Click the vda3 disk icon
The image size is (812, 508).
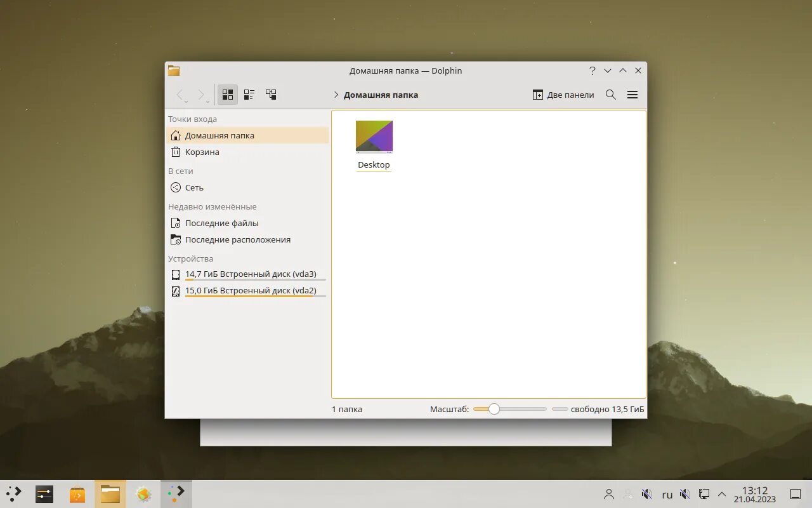pos(176,275)
